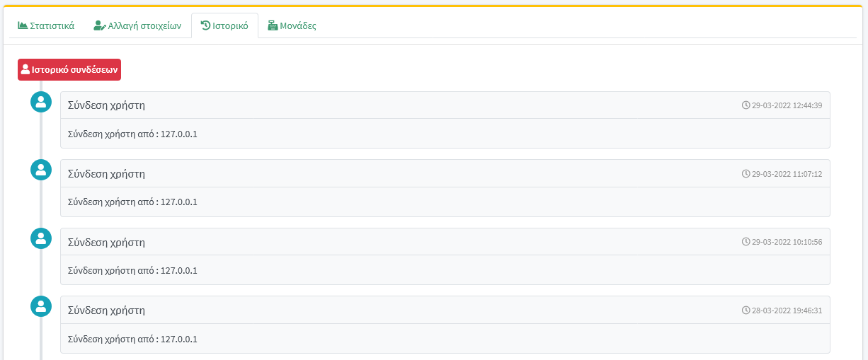This screenshot has width=868, height=360.
Task: Click the red Ιστορικό συνδέσεων label
Action: pos(69,69)
